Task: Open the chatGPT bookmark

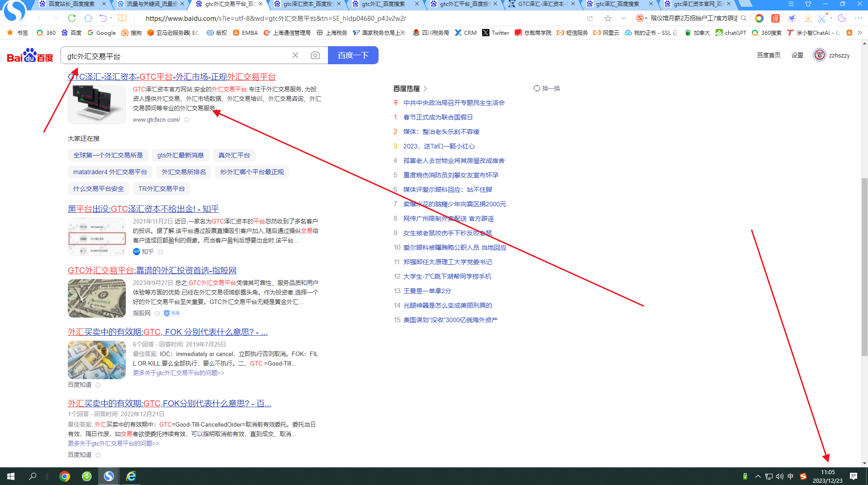Action: (731, 33)
